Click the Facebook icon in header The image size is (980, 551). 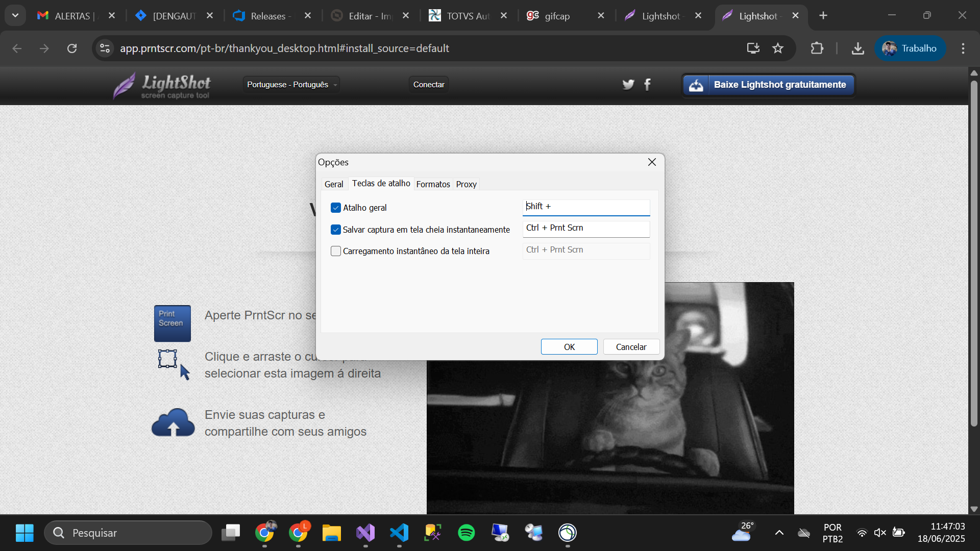click(x=648, y=84)
